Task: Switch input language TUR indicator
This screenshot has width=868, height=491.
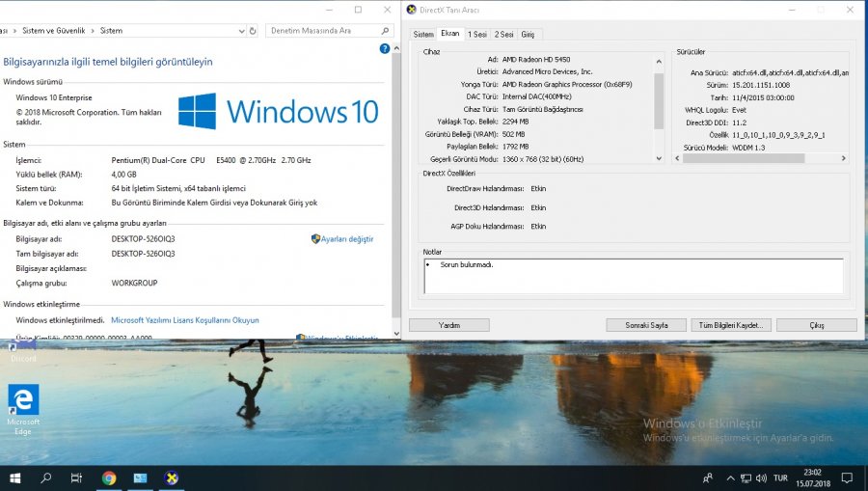Action: (x=780, y=478)
